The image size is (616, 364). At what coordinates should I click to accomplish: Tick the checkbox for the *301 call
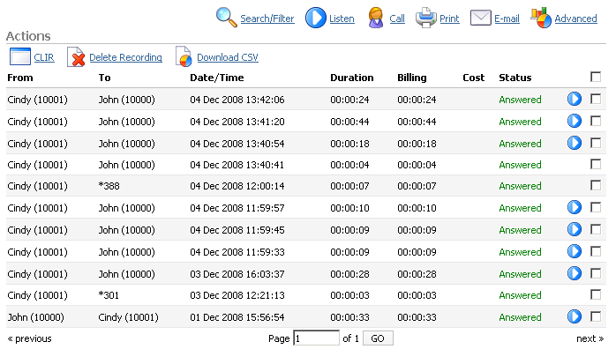[596, 294]
